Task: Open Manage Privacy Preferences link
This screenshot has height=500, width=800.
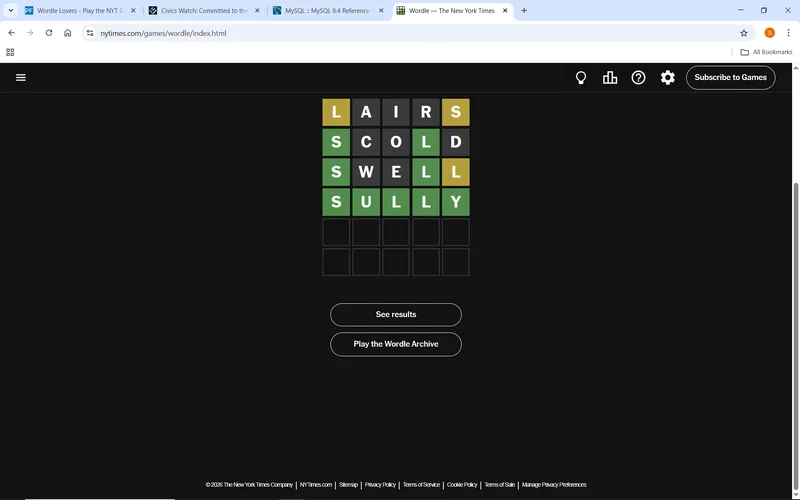Action: click(x=554, y=485)
